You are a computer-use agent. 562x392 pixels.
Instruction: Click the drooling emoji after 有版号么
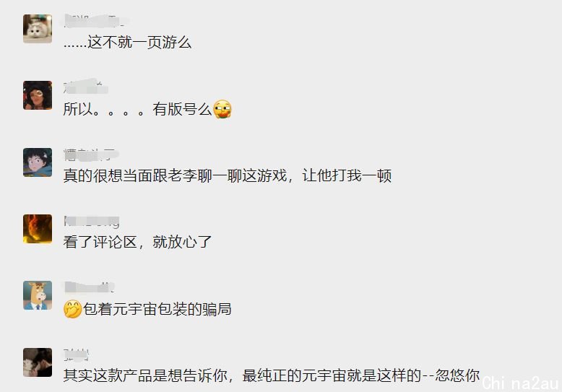click(x=222, y=109)
